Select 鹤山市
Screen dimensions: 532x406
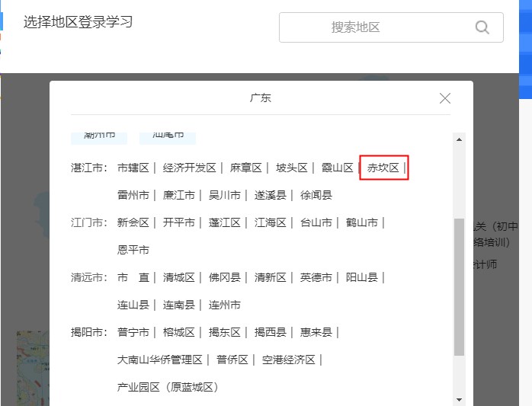pyautogui.click(x=362, y=223)
